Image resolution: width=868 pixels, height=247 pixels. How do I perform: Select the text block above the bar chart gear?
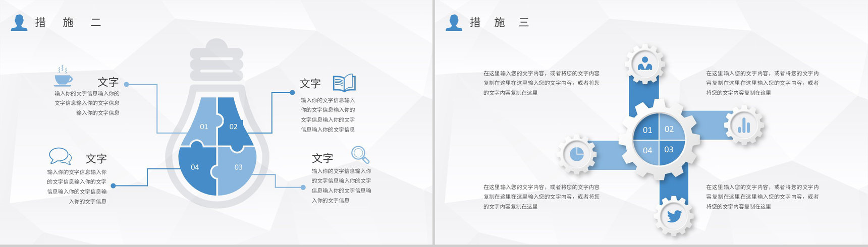762,83
